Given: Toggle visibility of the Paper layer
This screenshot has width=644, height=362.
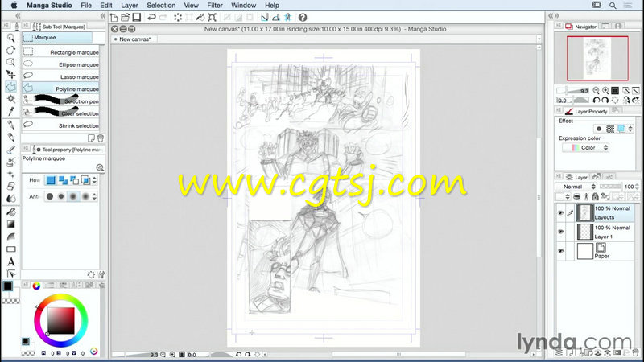Looking at the screenshot, I should pyautogui.click(x=560, y=251).
